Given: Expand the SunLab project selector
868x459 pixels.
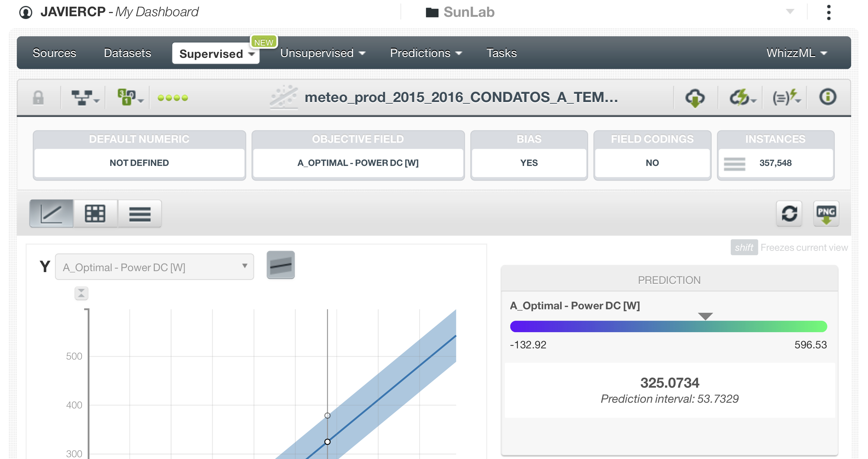Looking at the screenshot, I should [x=790, y=12].
